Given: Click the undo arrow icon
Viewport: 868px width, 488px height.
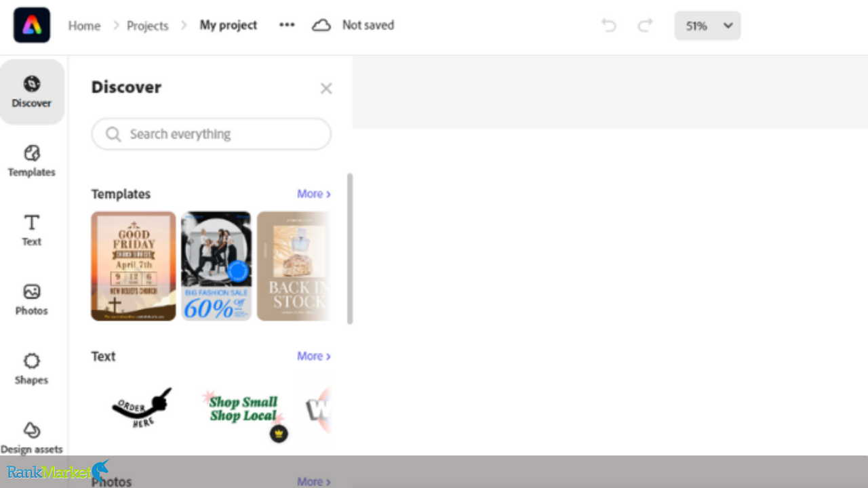Looking at the screenshot, I should 609,26.
